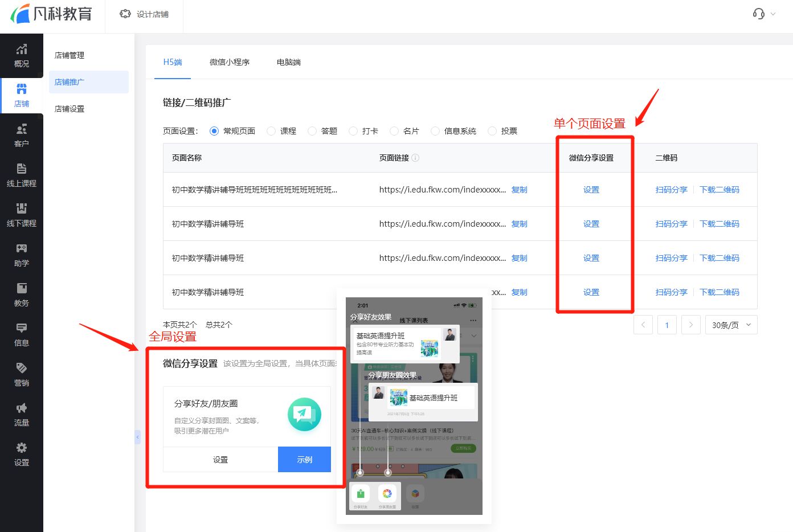Screen dimensions: 793x532
Task: Click 复制 in the fourth table row
Action: pyautogui.click(x=520, y=292)
